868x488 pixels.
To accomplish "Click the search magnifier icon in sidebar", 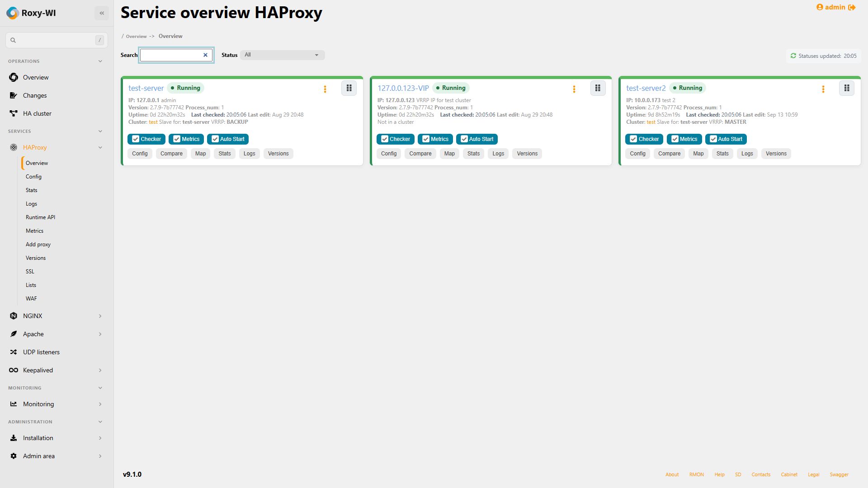I will click(x=13, y=40).
